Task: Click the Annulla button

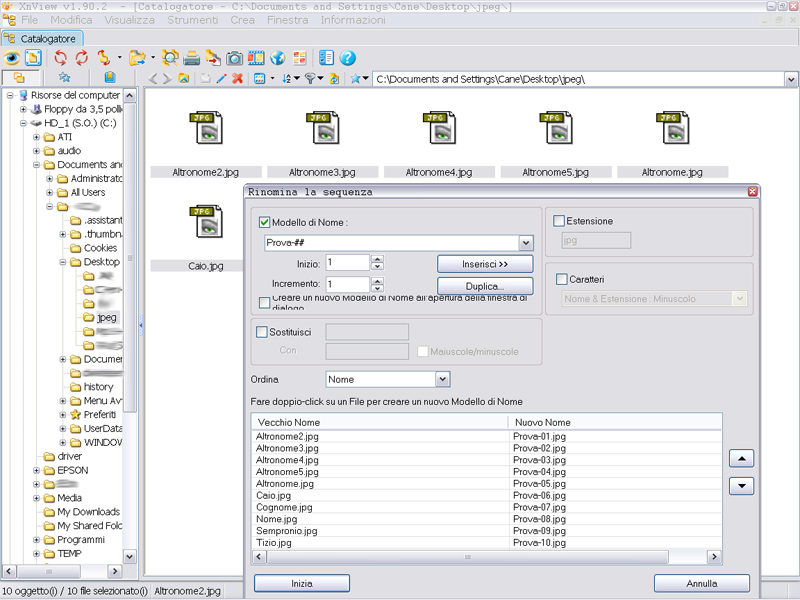Action: coord(702,583)
